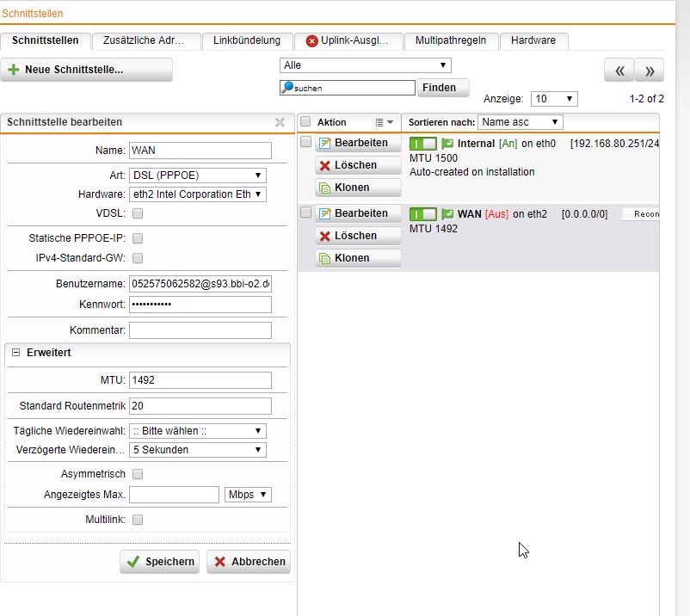The image size is (690, 616).
Task: Tick the Internal row checkbox
Action: pyautogui.click(x=305, y=142)
